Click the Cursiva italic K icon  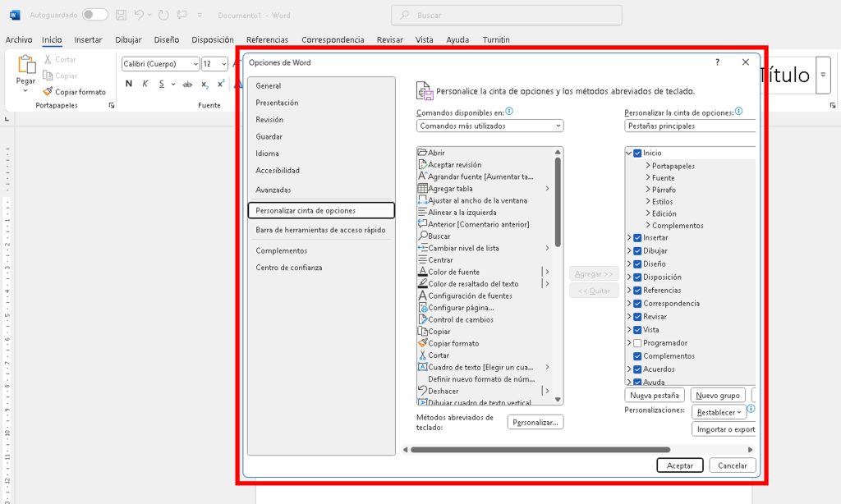tap(145, 84)
